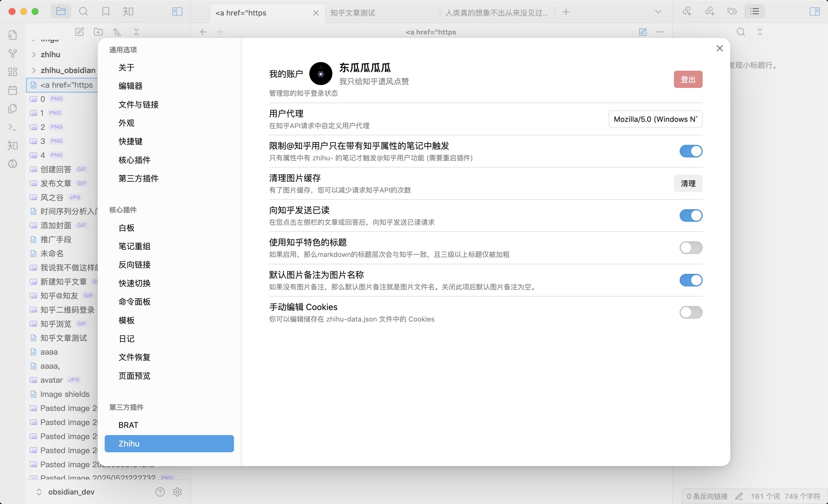Open the bookmarks icon in top bar
This screenshot has height=504, width=828.
106,12
